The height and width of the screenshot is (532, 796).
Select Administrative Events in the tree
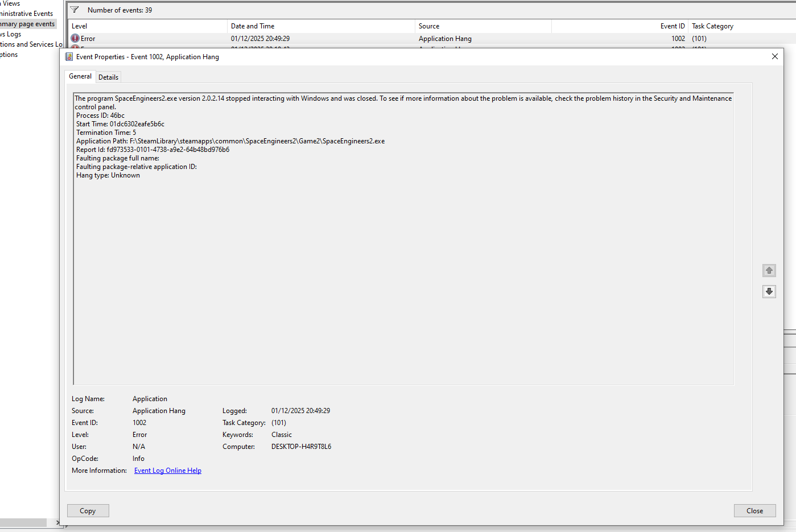point(27,14)
